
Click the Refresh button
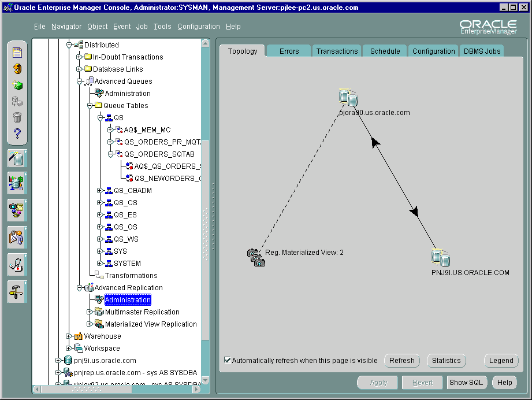point(402,360)
